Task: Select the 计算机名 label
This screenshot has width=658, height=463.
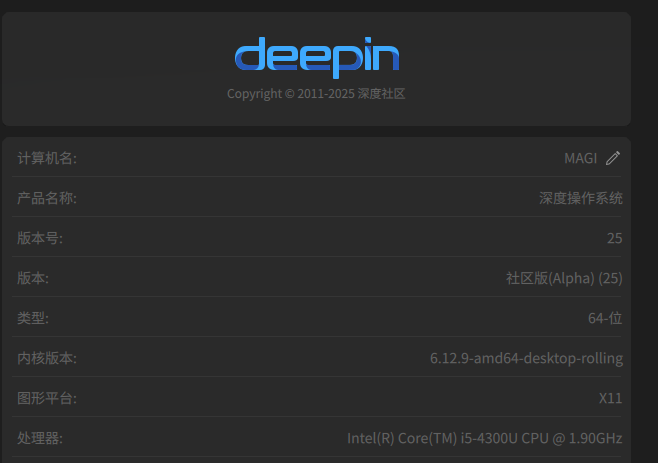Action: coord(47,158)
